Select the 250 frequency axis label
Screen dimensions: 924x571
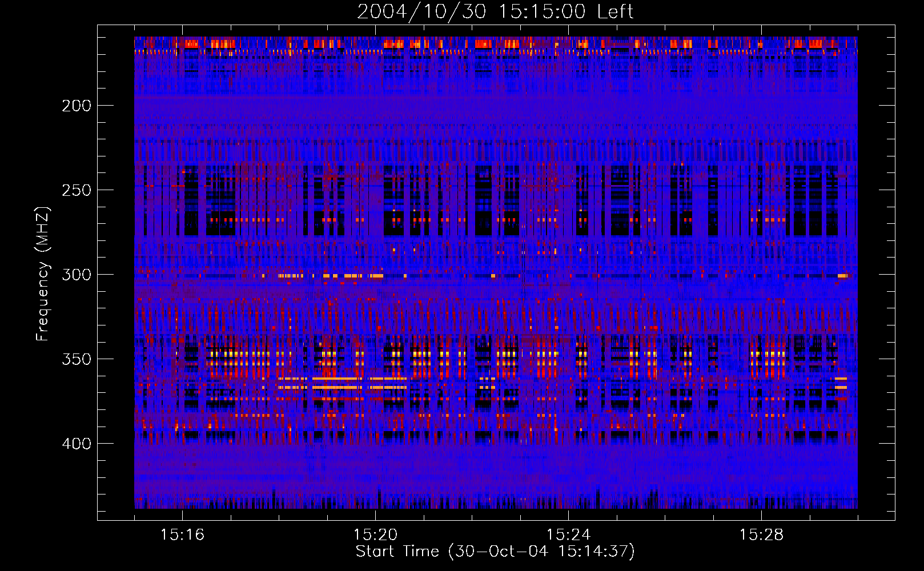77,190
